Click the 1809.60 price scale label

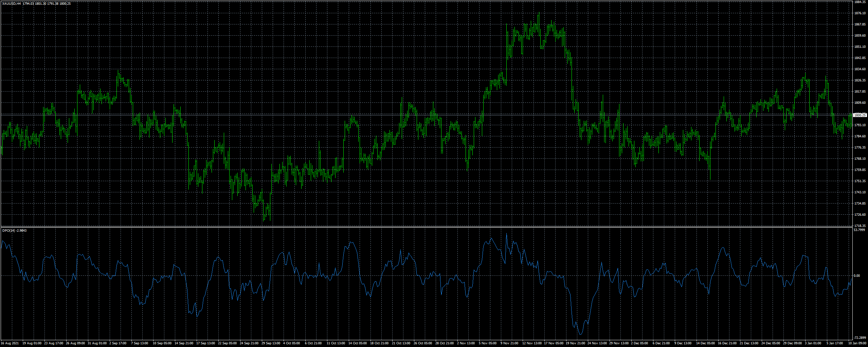pos(860,103)
